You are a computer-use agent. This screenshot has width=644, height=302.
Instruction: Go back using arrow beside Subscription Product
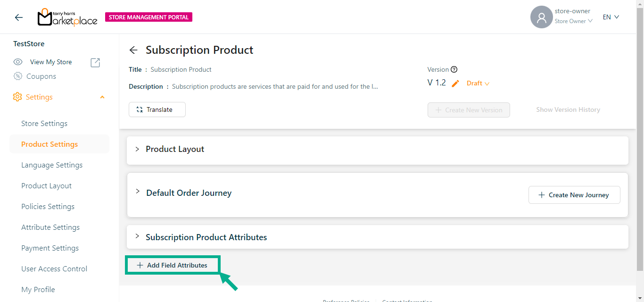tap(133, 50)
